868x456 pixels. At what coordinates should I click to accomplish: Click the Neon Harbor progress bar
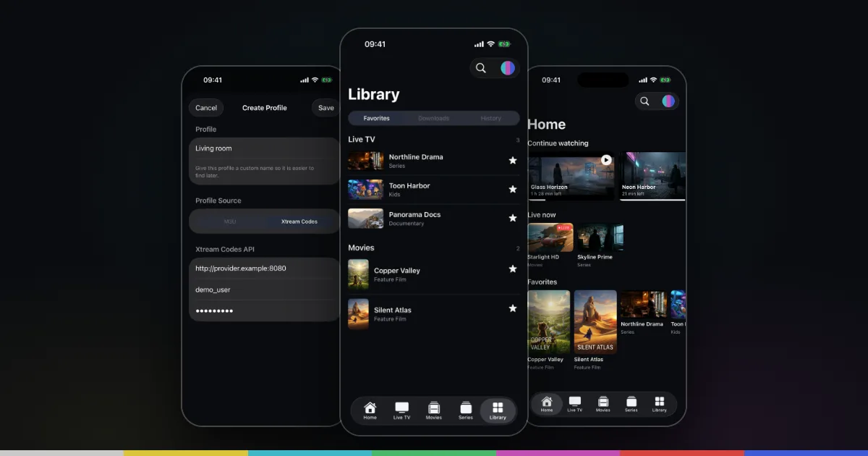(652, 199)
